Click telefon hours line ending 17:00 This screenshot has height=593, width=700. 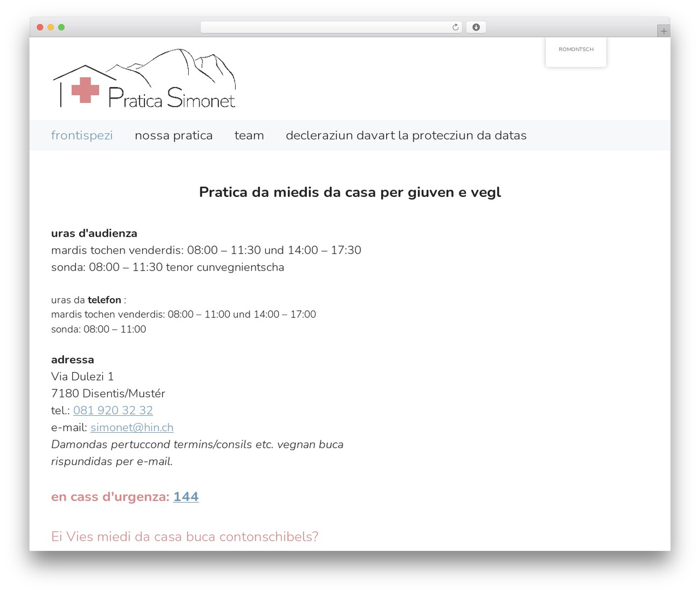(x=184, y=315)
